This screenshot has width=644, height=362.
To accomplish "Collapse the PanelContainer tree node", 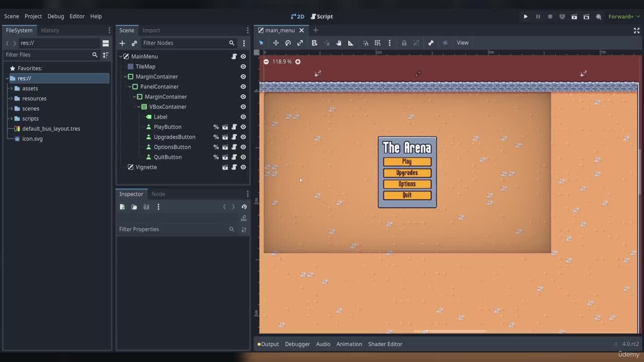I will coord(129,86).
